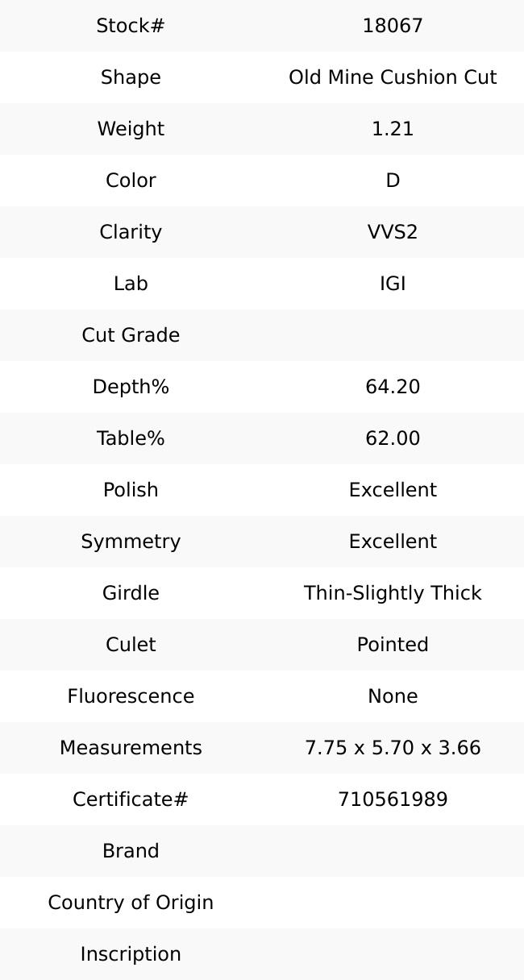Select the Country of Origin label
524x980 pixels.
click(131, 903)
